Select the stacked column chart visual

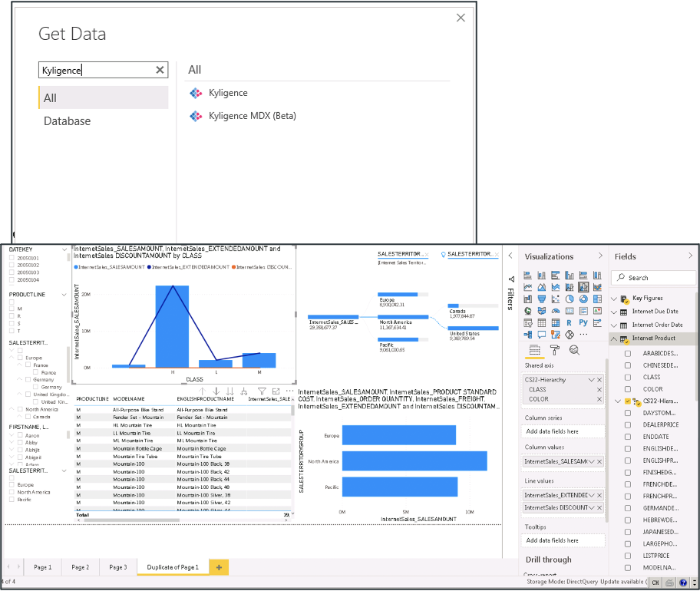coord(542,276)
